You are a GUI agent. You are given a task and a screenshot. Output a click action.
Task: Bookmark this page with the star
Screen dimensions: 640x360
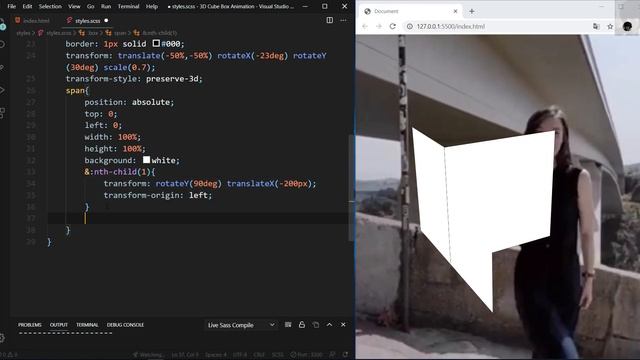[610, 26]
